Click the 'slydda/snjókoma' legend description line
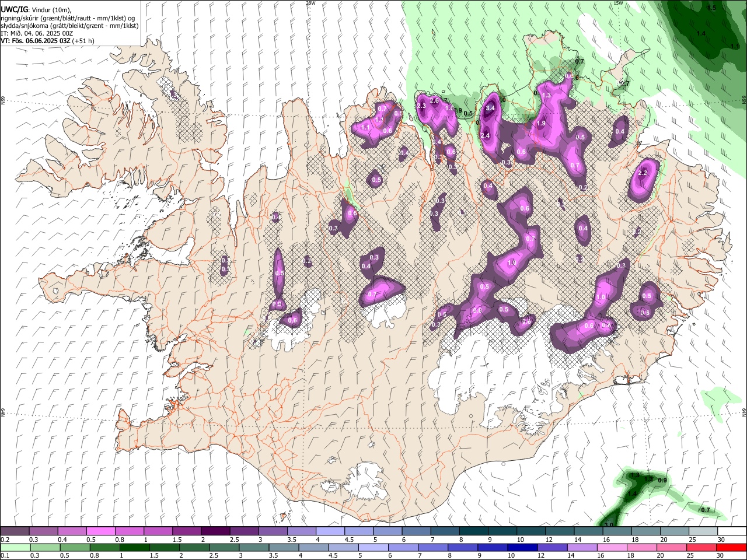 coord(69,26)
